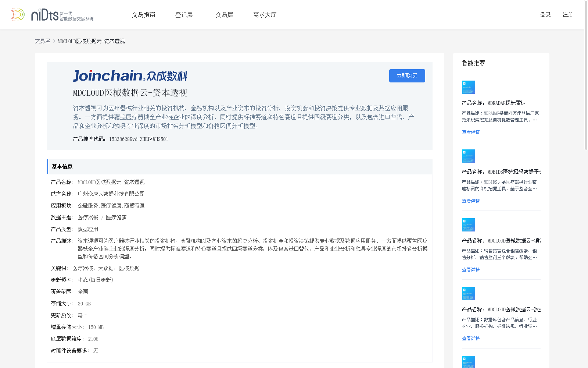
Task: Open the 交易指南 menu item
Action: (x=144, y=15)
